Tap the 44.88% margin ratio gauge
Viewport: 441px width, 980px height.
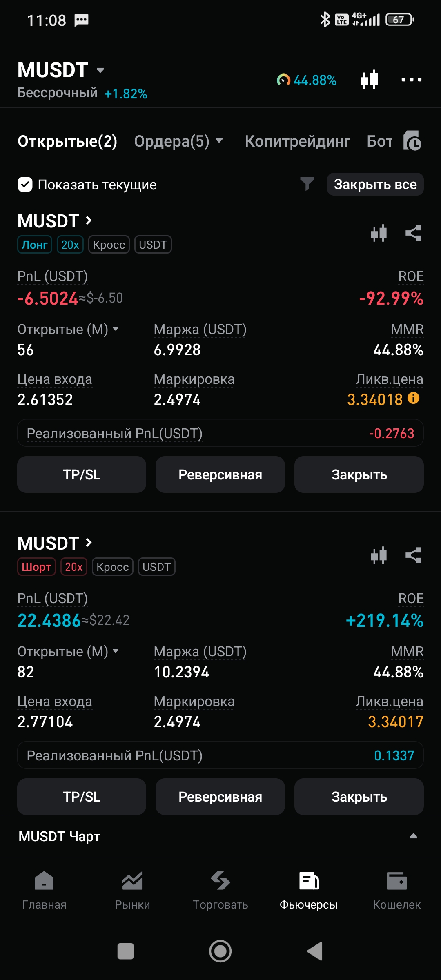(307, 80)
